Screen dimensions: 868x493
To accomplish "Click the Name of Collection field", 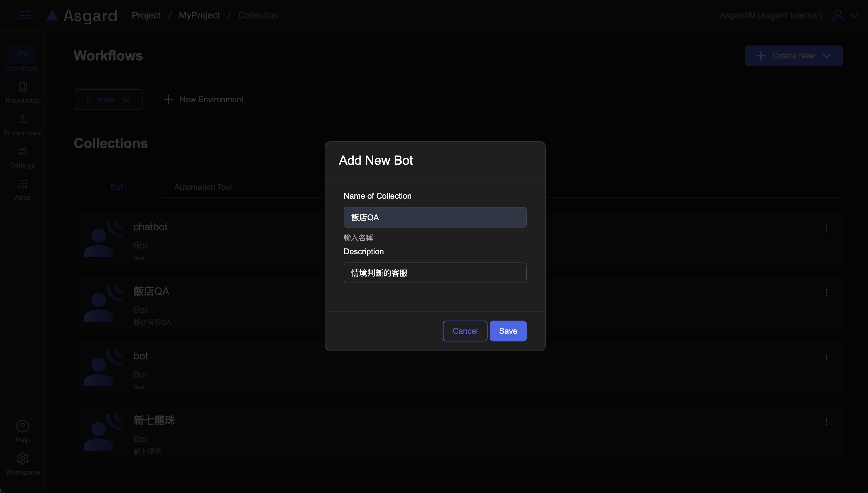I will (x=435, y=217).
